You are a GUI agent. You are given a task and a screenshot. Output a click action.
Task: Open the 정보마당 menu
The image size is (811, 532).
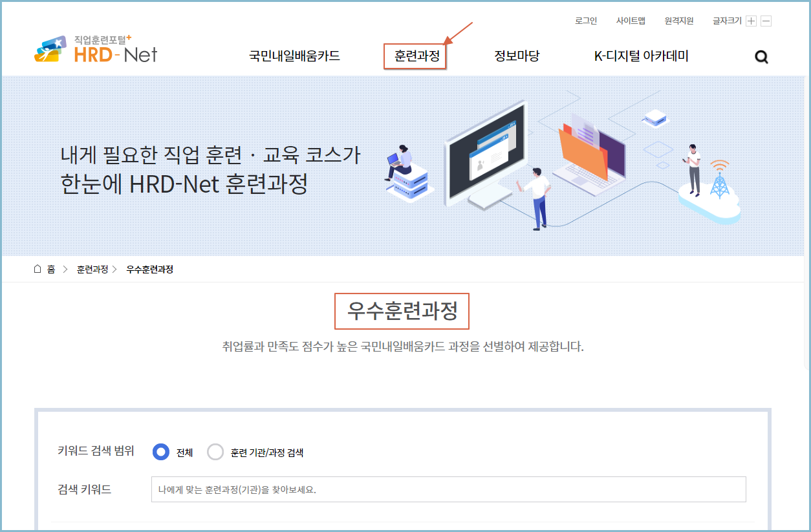coord(516,57)
